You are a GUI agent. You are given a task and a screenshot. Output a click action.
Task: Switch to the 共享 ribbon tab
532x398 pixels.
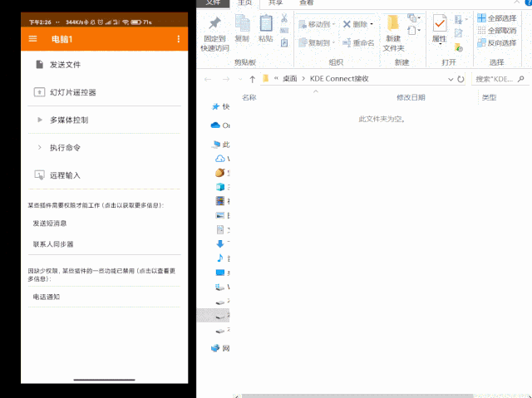(x=274, y=3)
